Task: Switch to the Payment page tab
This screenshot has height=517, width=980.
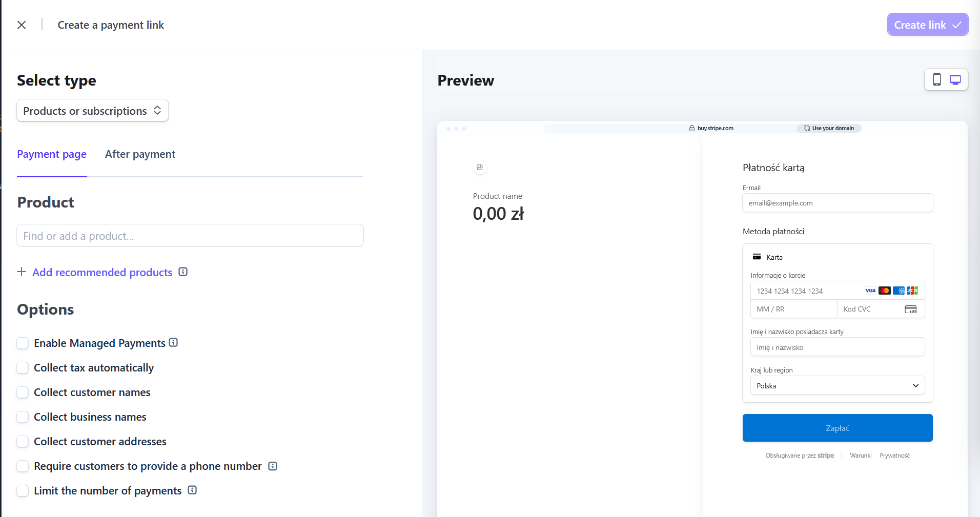Action: [52, 154]
